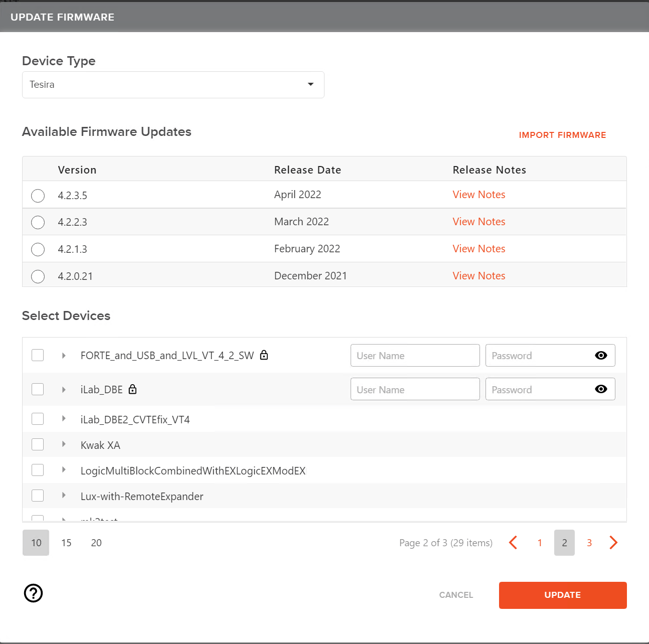Go back using left pagination arrow
This screenshot has width=649, height=644.
coord(513,543)
